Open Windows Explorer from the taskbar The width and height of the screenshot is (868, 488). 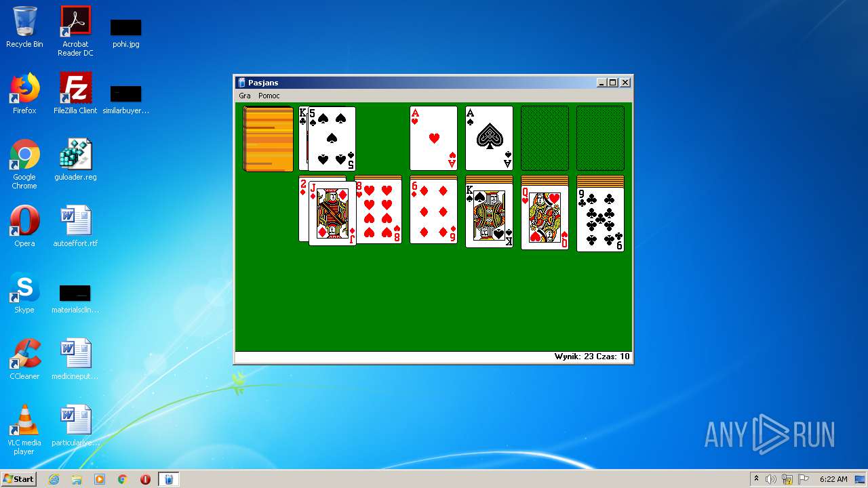click(x=77, y=479)
